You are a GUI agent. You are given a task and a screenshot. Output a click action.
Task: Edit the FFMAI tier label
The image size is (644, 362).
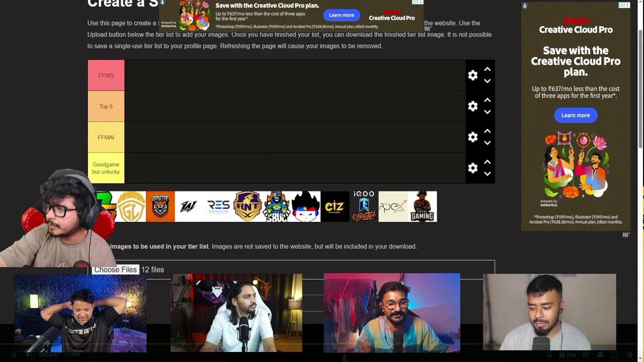(106, 137)
